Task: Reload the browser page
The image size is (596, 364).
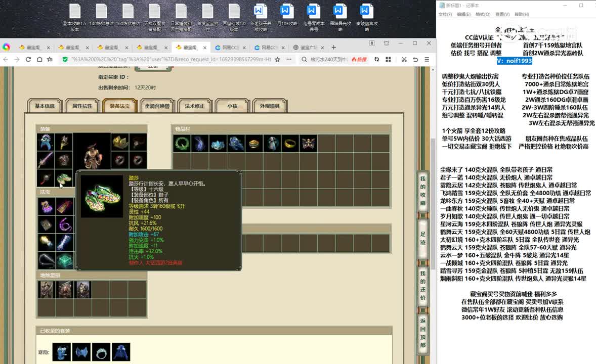Action: pos(28,59)
